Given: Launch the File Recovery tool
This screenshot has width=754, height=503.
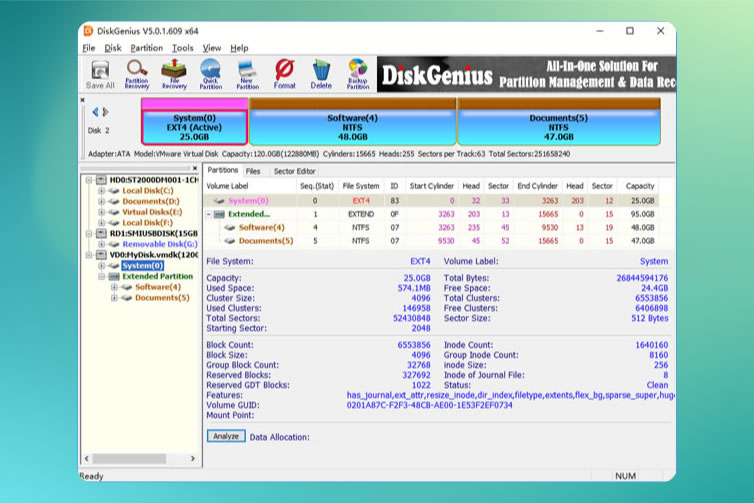Looking at the screenshot, I should tap(174, 74).
